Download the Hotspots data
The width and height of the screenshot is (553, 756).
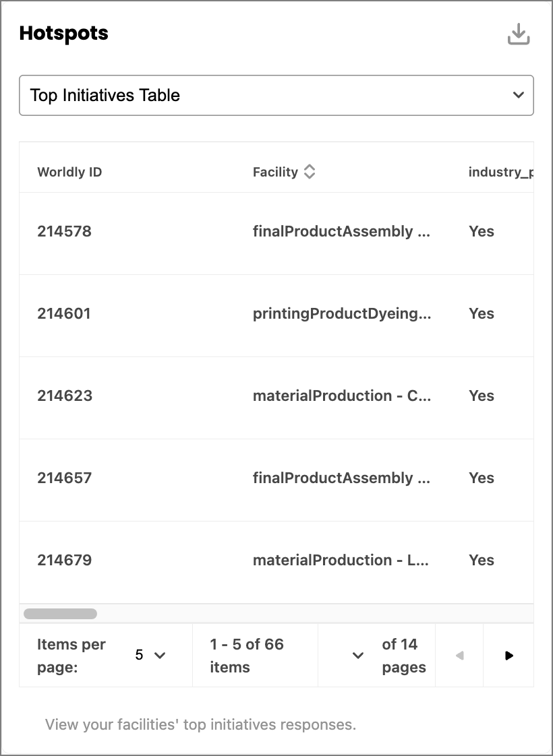519,34
